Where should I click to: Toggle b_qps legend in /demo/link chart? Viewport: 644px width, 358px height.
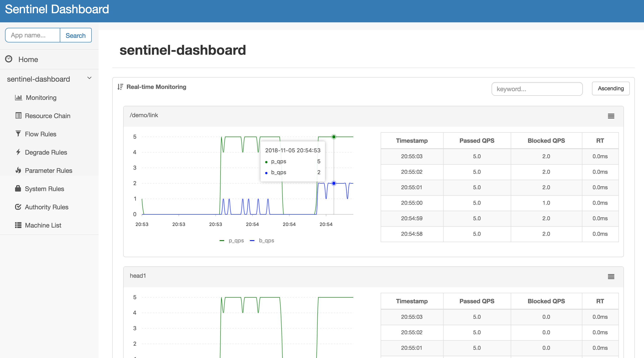click(x=262, y=240)
